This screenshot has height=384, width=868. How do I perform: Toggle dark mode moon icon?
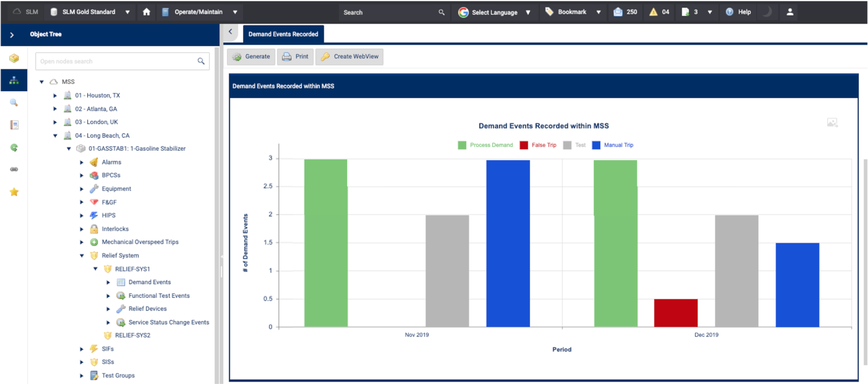767,12
